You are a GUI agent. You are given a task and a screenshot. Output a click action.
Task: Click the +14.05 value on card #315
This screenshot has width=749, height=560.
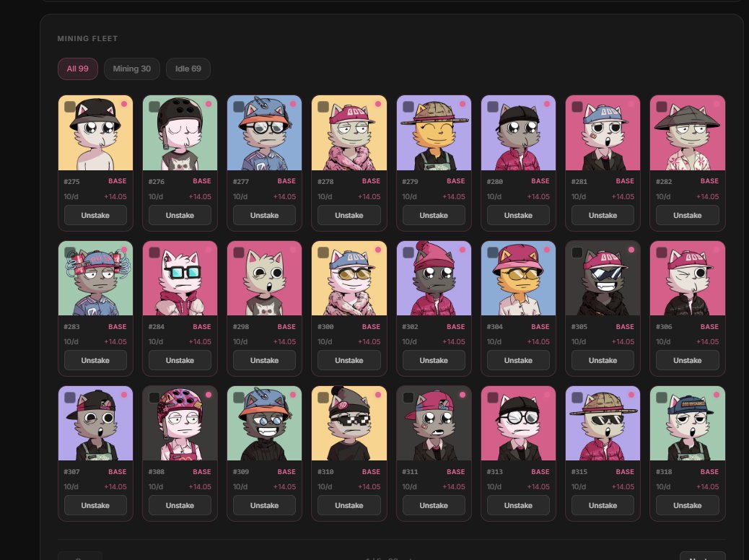click(623, 487)
